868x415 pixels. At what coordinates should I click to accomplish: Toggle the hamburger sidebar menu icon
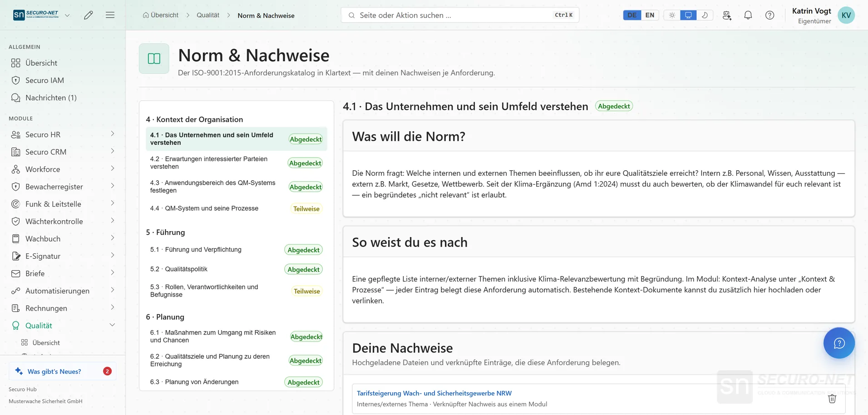pyautogui.click(x=110, y=15)
